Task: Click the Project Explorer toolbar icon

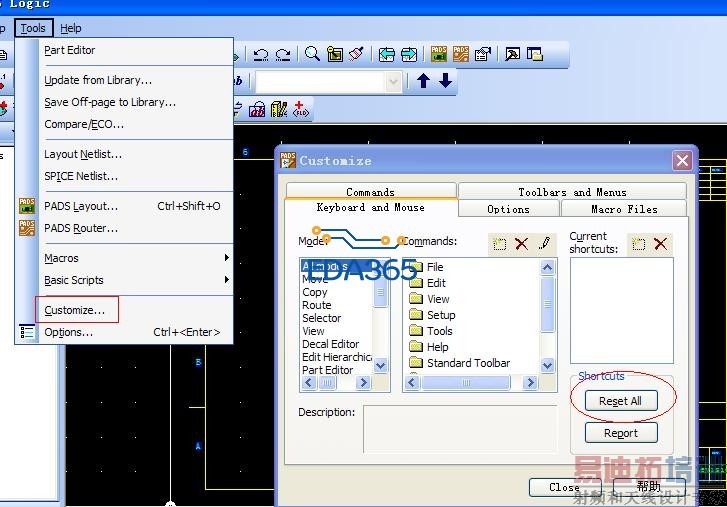Action: (x=535, y=54)
